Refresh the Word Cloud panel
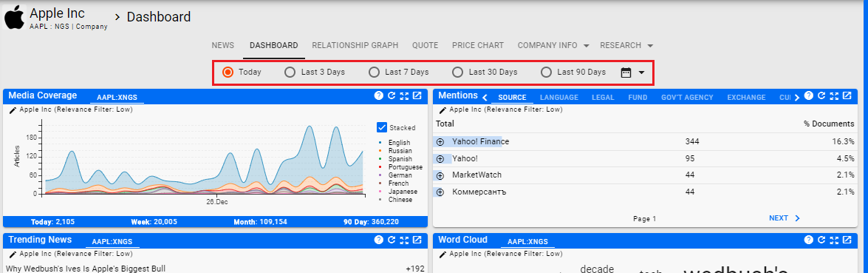Viewport: 868px width, 273px height. [821, 240]
